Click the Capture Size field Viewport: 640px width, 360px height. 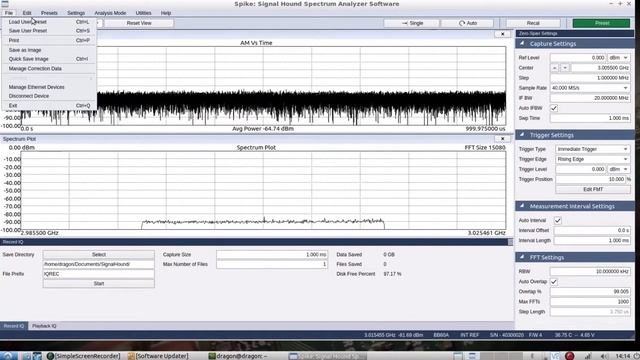(272, 254)
